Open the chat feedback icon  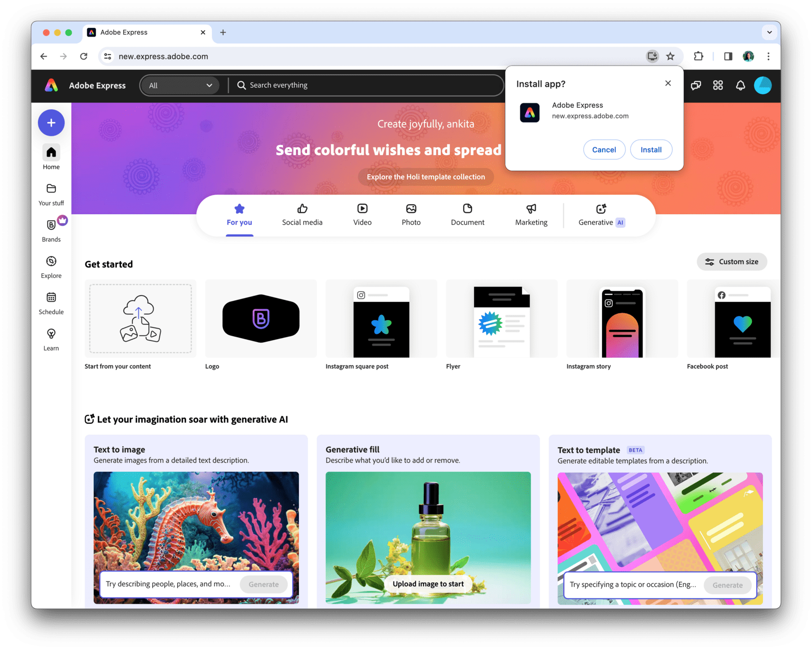(696, 85)
